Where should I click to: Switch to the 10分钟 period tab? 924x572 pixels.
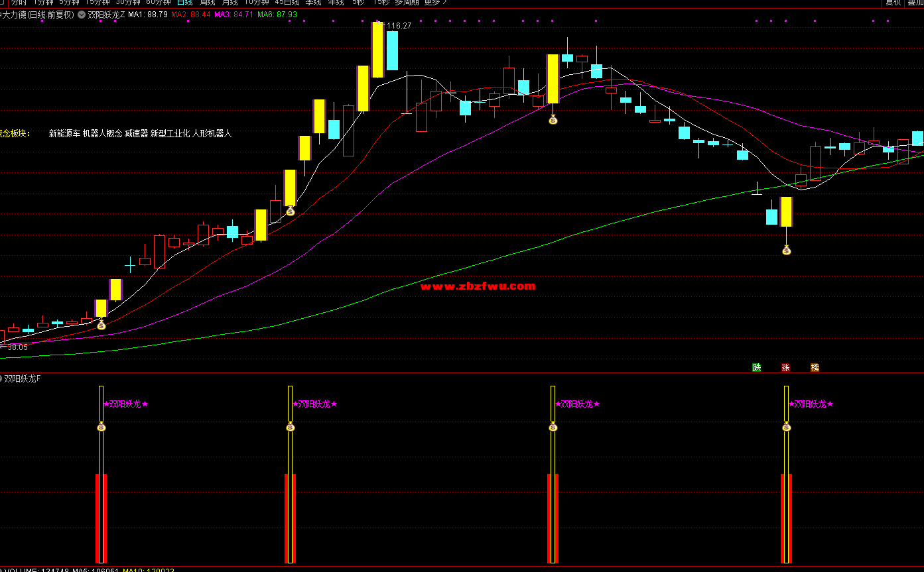pyautogui.click(x=257, y=3)
